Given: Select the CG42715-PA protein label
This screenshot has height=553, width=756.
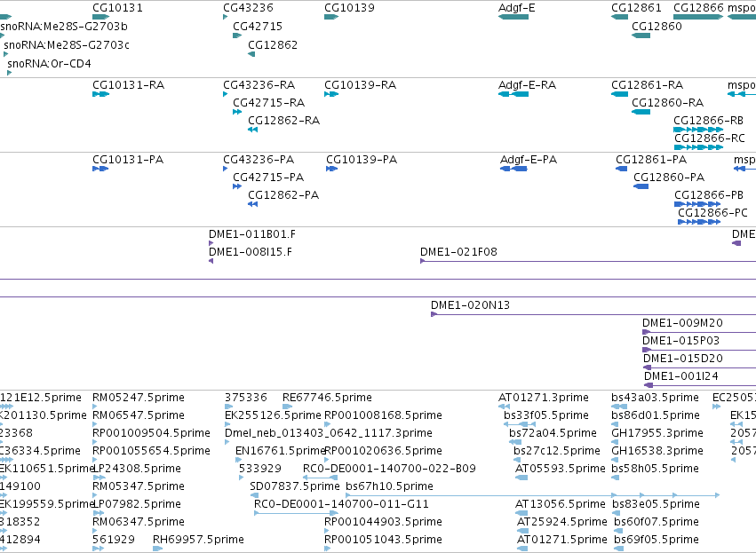Looking at the screenshot, I should point(268,178).
